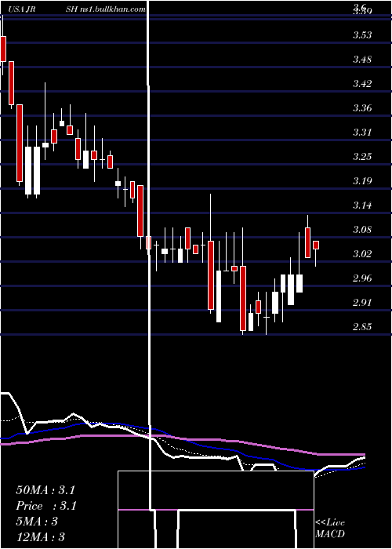Click the 3.53 price axis label

(362, 35)
